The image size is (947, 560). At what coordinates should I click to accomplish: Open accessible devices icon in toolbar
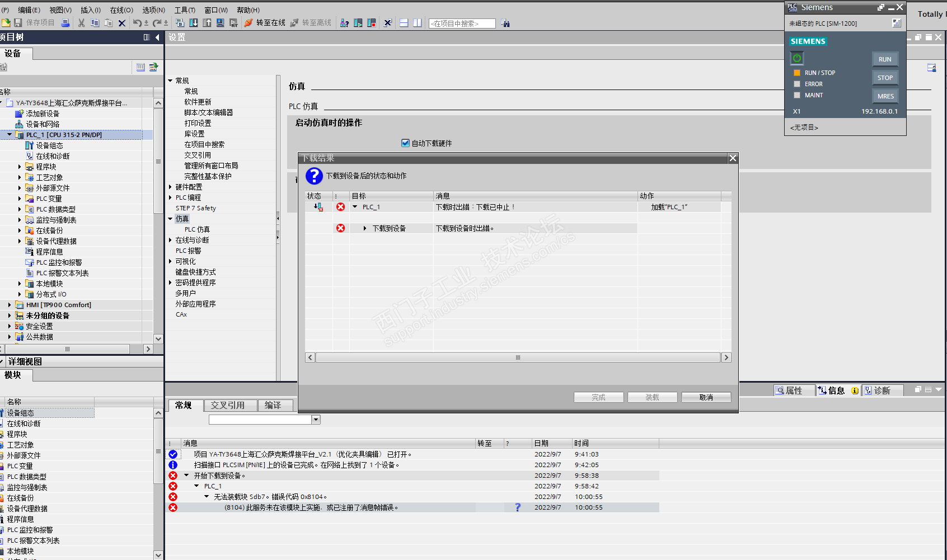(344, 23)
